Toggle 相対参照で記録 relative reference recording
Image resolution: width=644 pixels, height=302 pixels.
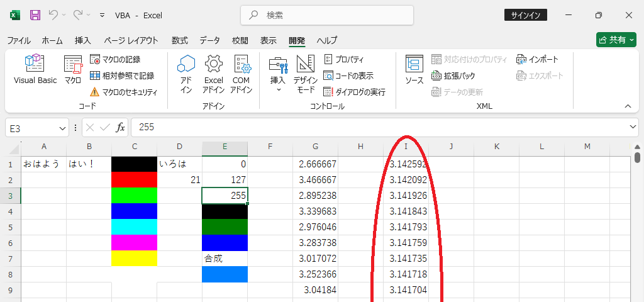click(122, 75)
